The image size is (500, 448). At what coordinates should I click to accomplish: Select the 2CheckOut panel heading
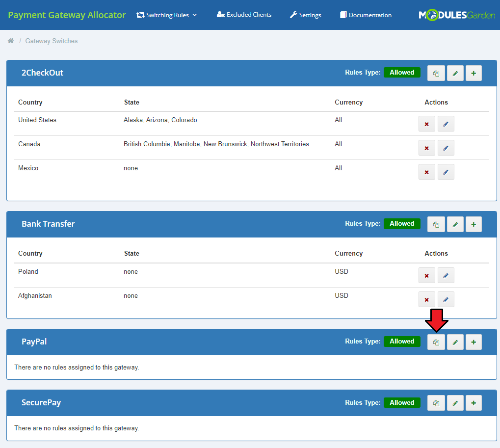click(42, 73)
